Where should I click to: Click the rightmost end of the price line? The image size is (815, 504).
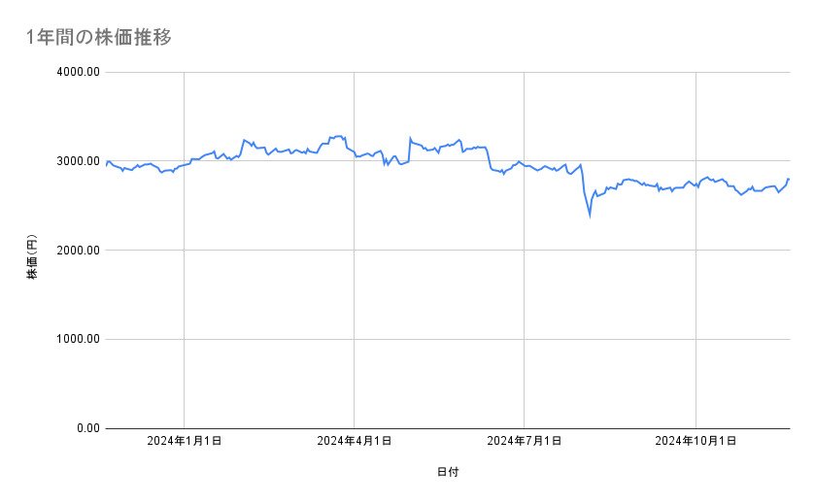coord(789,179)
